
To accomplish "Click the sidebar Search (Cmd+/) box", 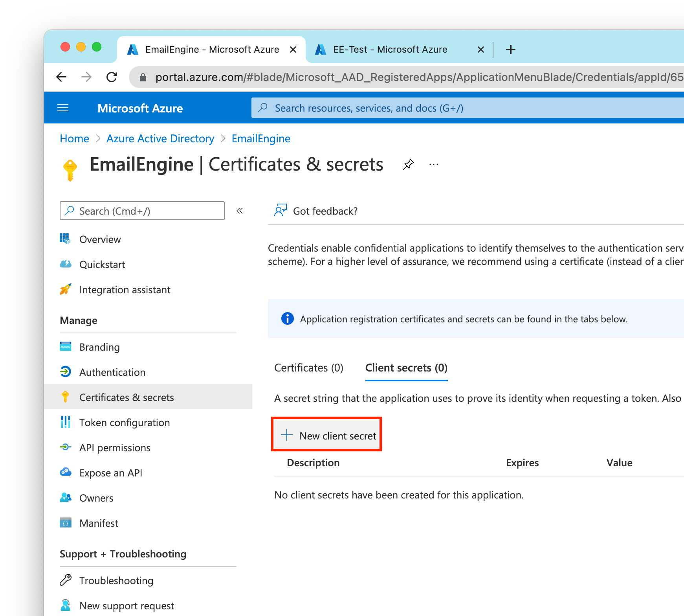I will 142,211.
